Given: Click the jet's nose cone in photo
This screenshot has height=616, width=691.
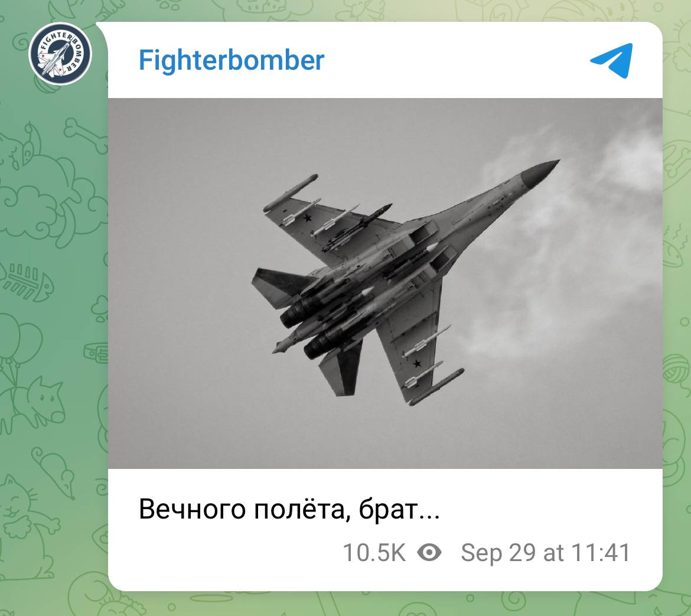Looking at the screenshot, I should [x=540, y=171].
